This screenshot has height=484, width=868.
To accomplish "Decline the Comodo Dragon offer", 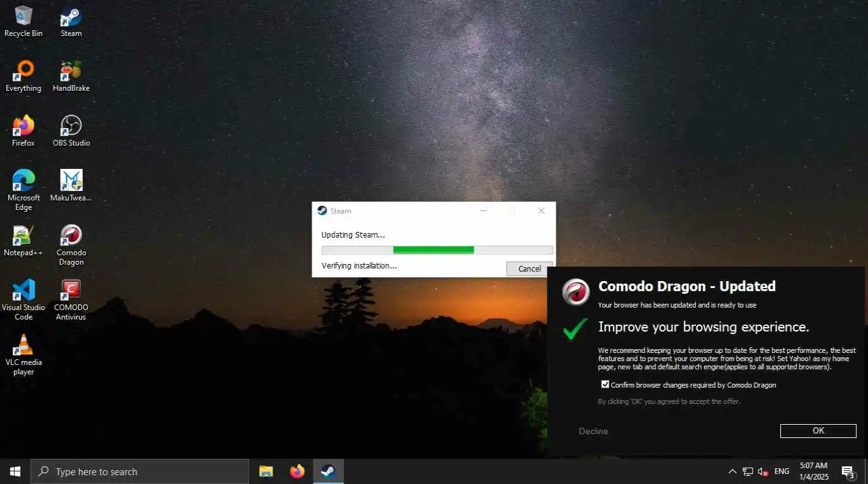I will (x=593, y=431).
